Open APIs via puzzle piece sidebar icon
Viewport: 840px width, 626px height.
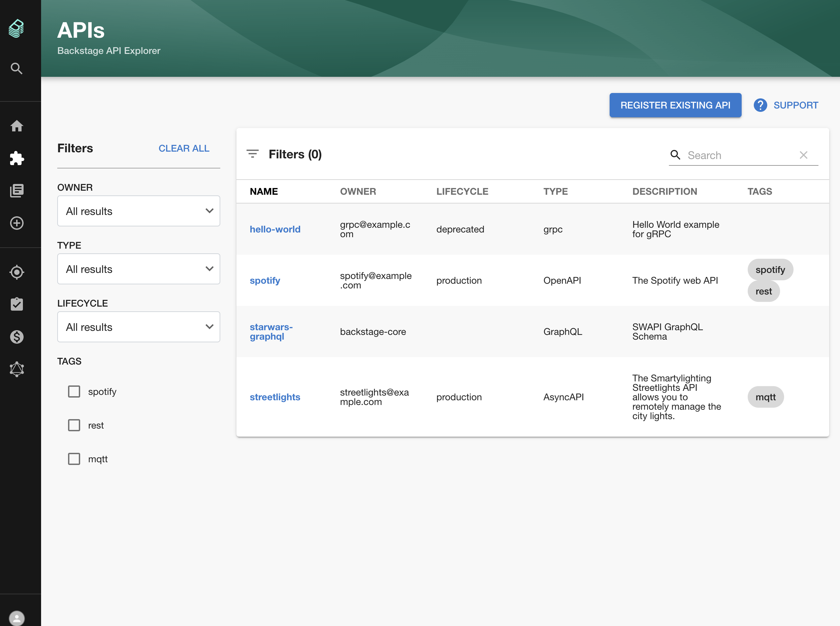(x=16, y=158)
